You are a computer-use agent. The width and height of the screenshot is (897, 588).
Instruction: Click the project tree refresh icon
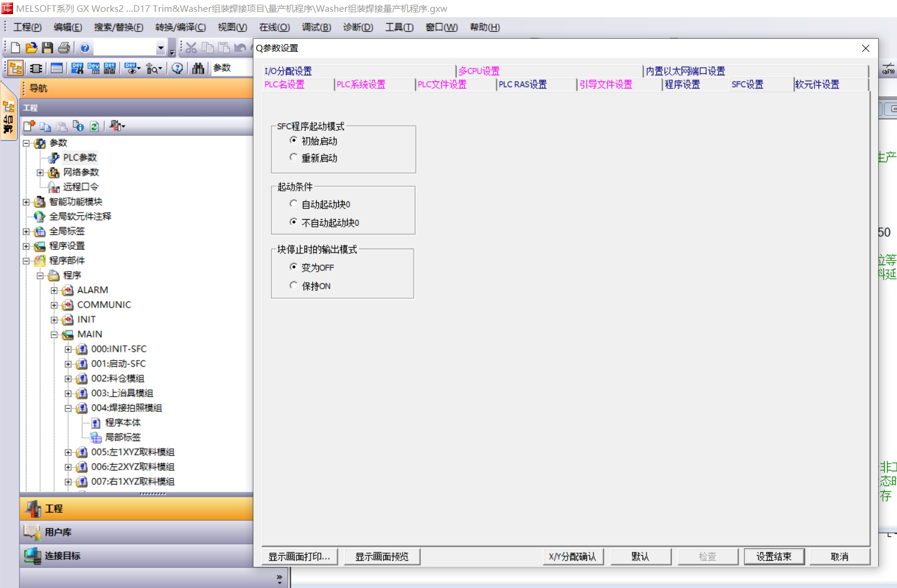94,126
